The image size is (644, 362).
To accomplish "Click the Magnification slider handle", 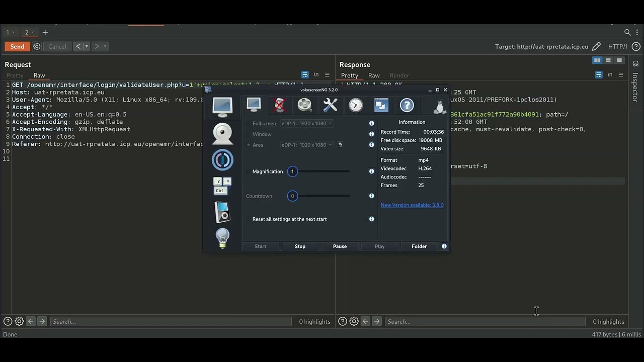I will (x=292, y=171).
